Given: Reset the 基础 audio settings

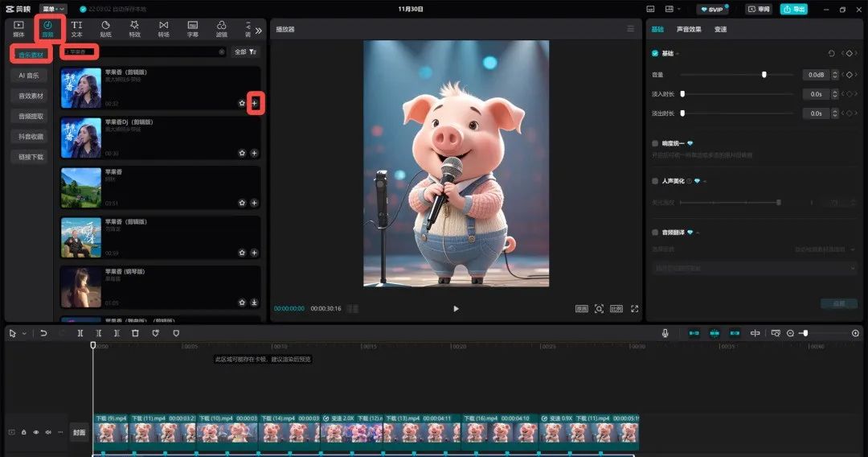Looking at the screenshot, I should pos(831,53).
